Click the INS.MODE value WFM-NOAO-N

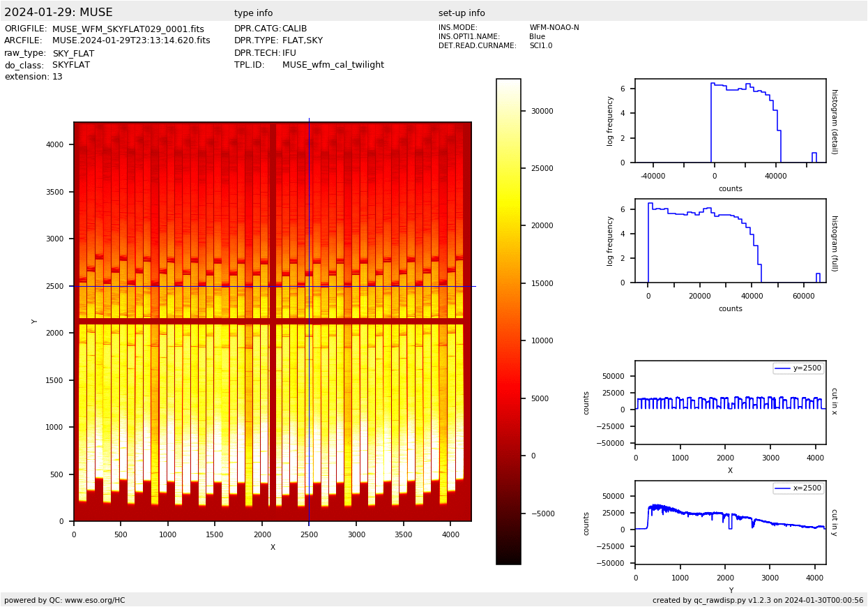(554, 28)
